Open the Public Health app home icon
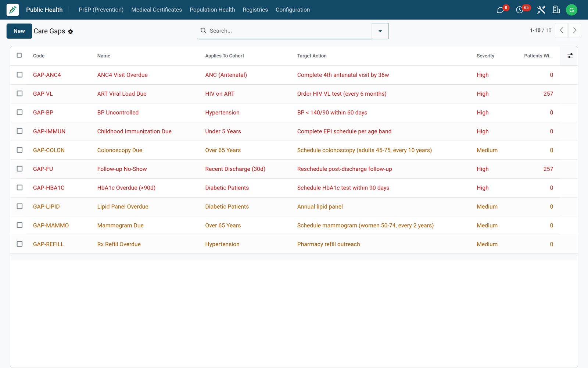Screen dimensions: 588x368 point(13,10)
